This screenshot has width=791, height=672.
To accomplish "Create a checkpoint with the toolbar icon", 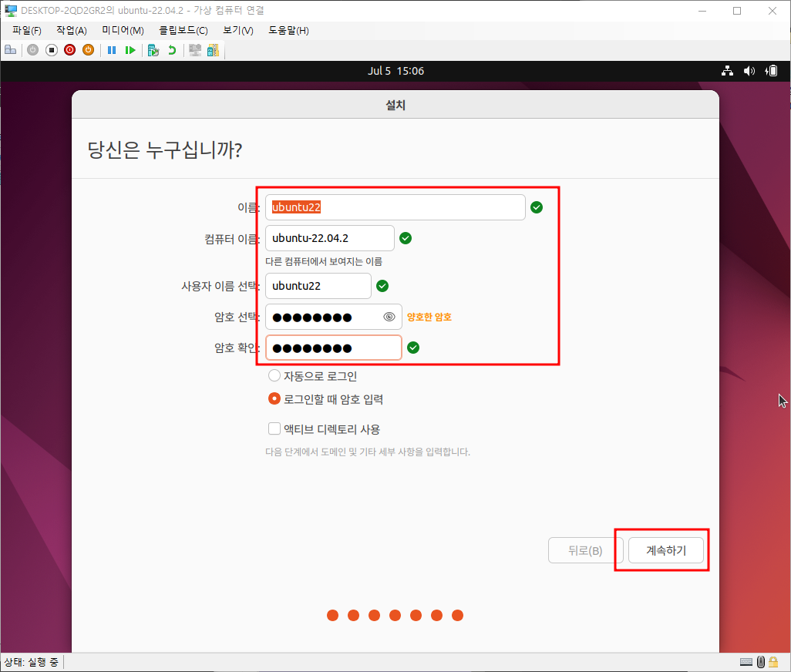I will (153, 50).
